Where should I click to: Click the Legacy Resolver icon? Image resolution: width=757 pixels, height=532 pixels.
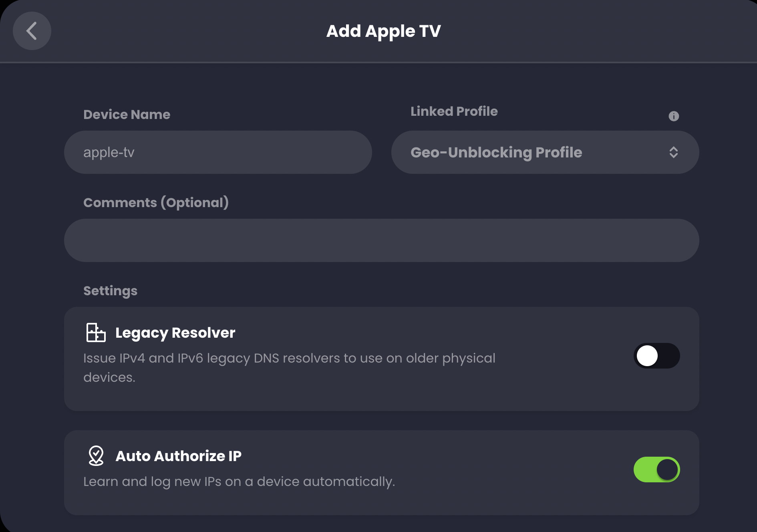pyautogui.click(x=96, y=332)
